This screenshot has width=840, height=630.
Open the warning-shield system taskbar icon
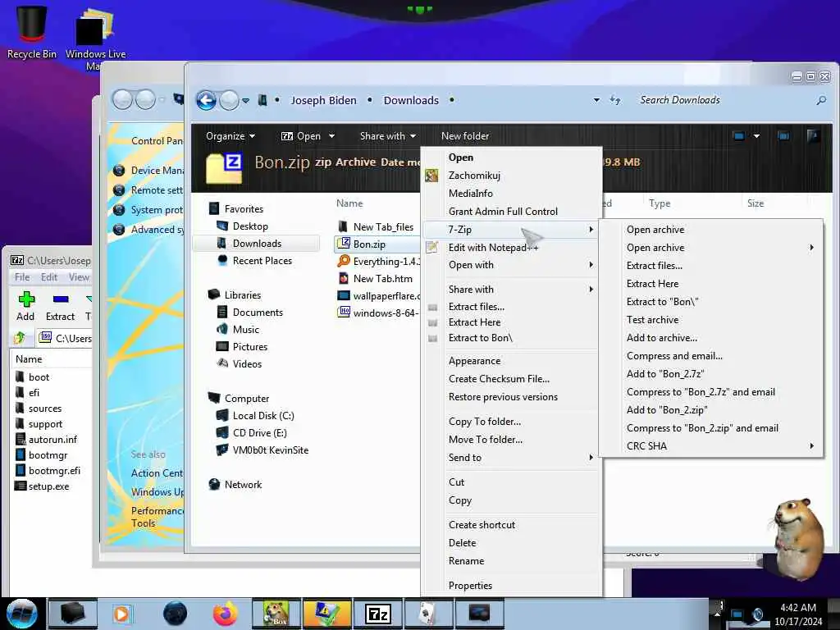point(326,614)
